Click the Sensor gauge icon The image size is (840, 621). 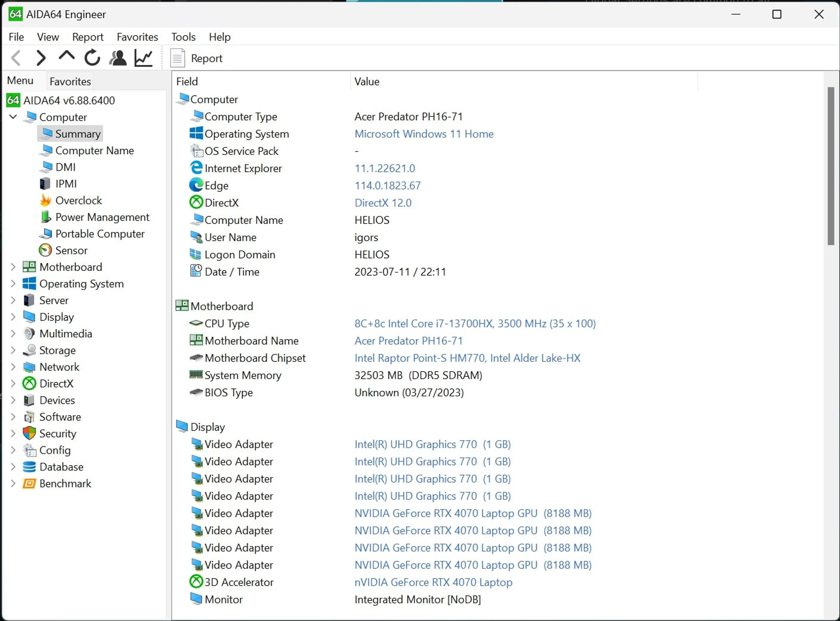tap(45, 250)
